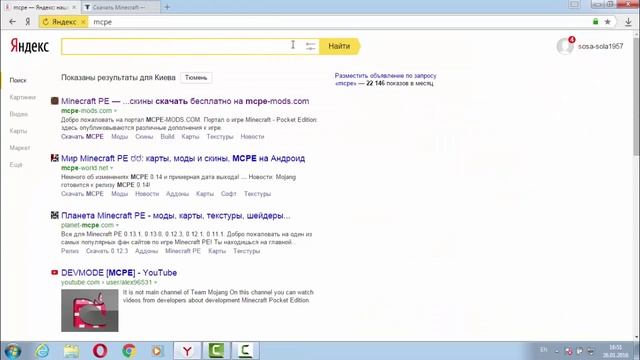This screenshot has height=360, width=640.
Task: Switch to the mcpe — Яндекс tab
Action: click(x=40, y=7)
